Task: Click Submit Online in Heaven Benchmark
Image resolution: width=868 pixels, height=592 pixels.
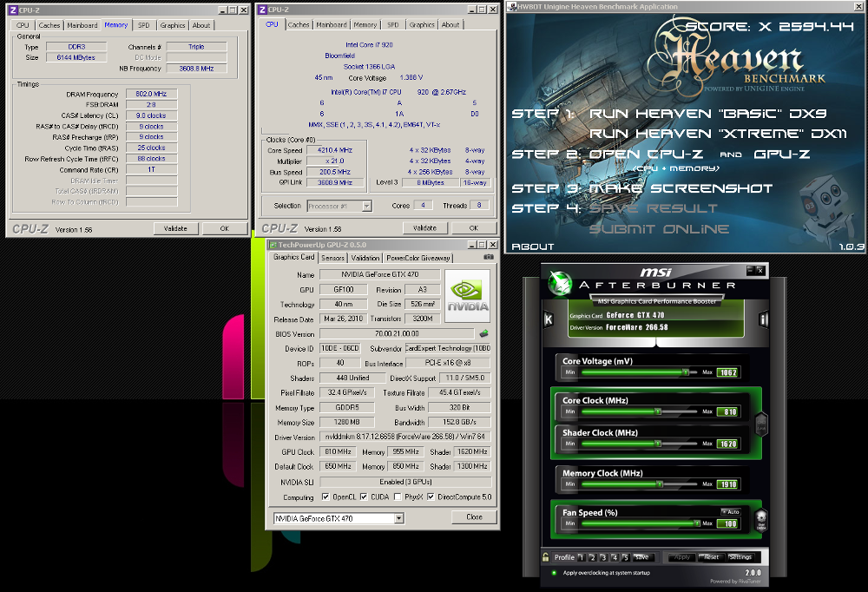Action: coord(659,228)
